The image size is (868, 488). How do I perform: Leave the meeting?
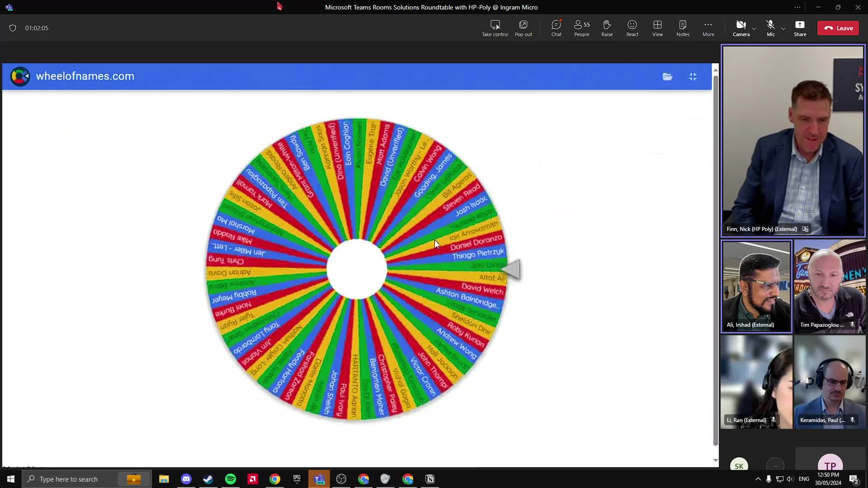pyautogui.click(x=838, y=28)
